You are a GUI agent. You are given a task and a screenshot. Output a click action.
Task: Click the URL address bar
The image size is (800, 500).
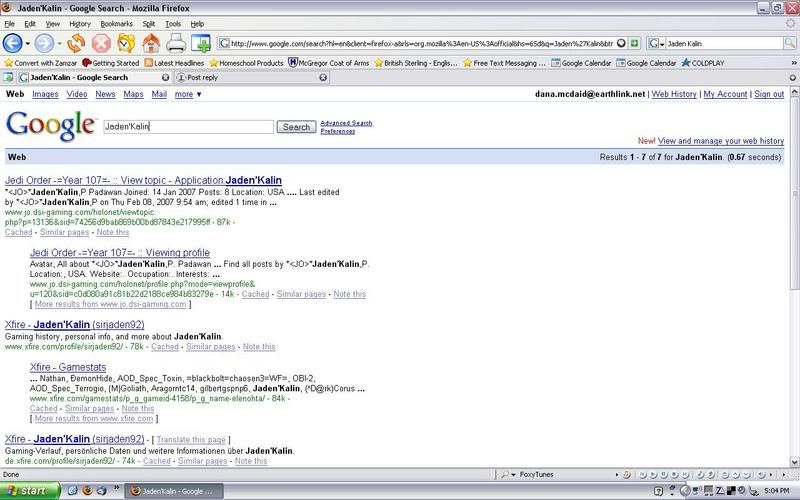point(422,44)
